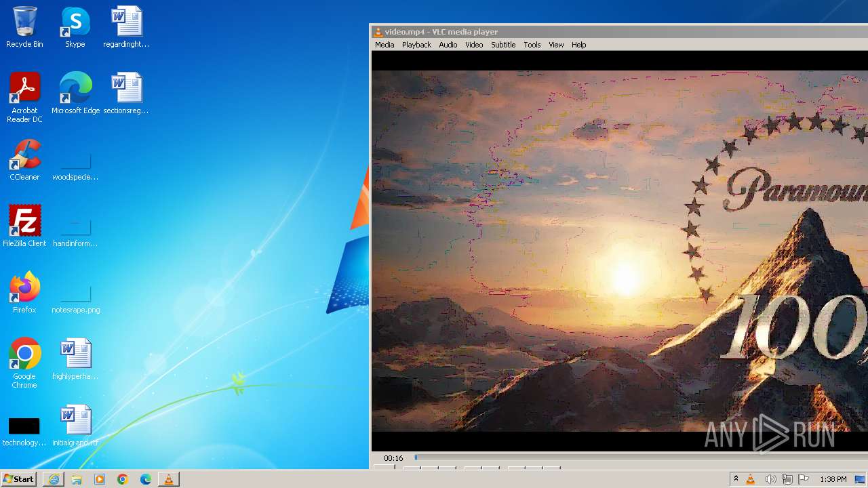Viewport: 868px width, 488px height.
Task: Open the network tray icon
Action: coord(787,479)
